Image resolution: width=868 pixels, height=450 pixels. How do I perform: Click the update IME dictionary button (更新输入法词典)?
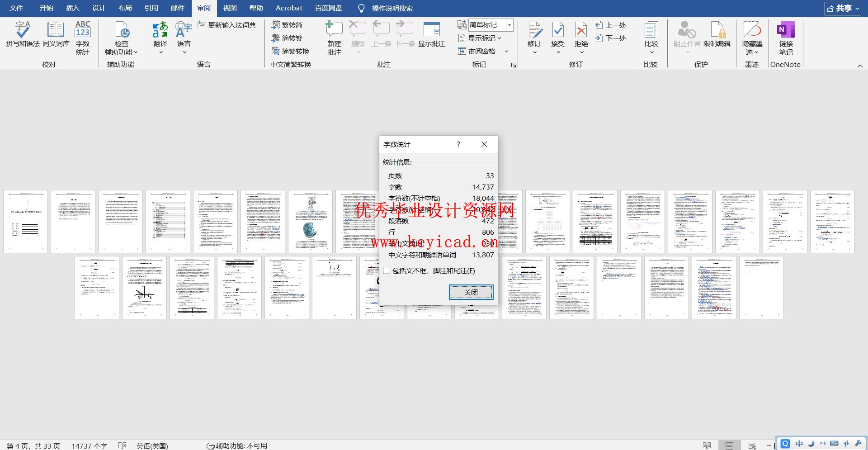(x=227, y=25)
